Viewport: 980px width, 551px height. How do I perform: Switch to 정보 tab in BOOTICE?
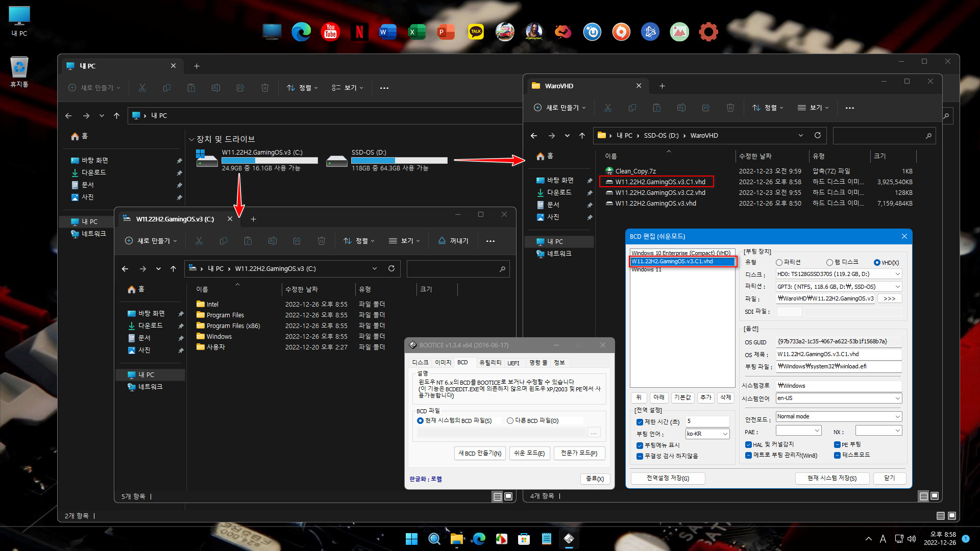pyautogui.click(x=559, y=362)
